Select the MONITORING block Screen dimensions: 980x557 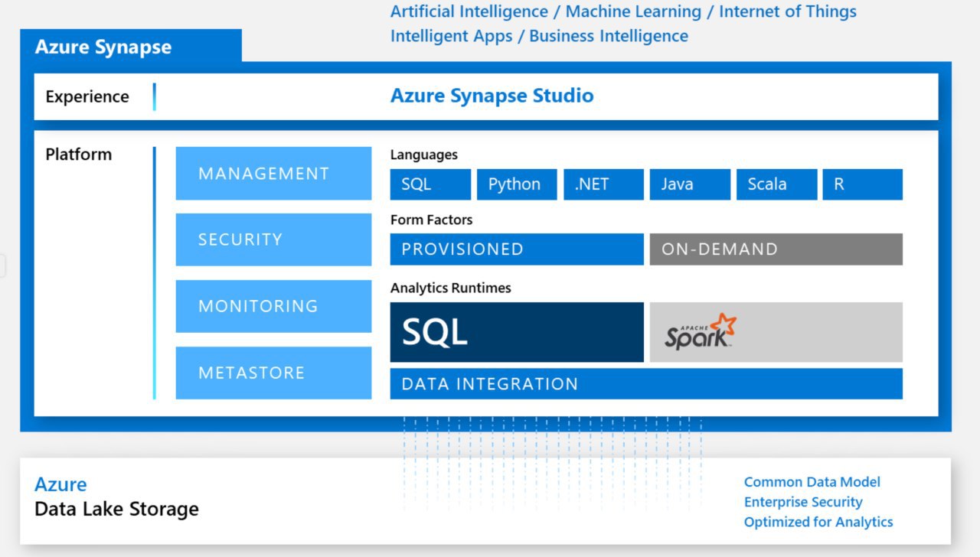(x=273, y=306)
